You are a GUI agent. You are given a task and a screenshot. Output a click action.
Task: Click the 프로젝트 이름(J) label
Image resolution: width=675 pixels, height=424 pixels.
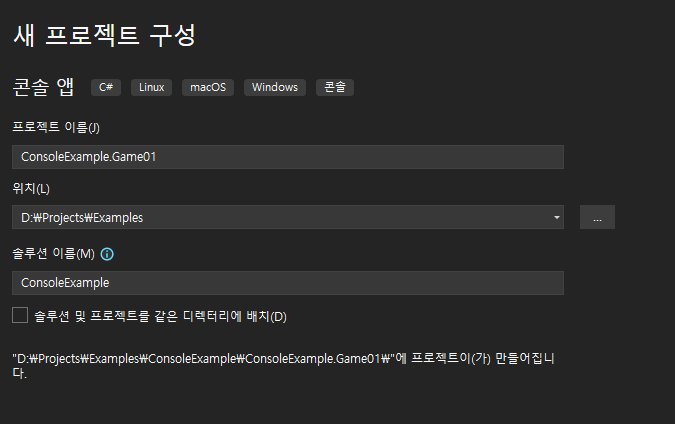click(56, 127)
